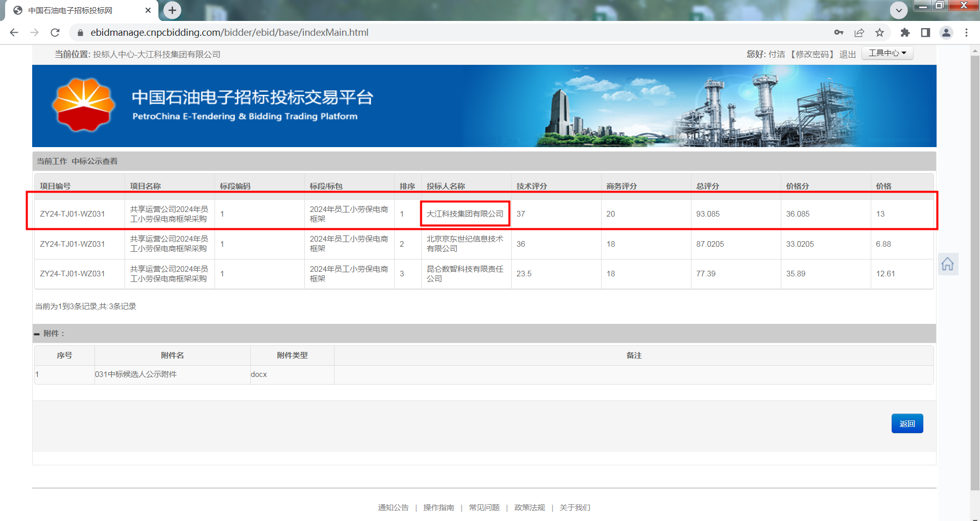The width and height of the screenshot is (980, 521).
Task: Open the Chrome profile avatar icon
Action: coord(946,33)
